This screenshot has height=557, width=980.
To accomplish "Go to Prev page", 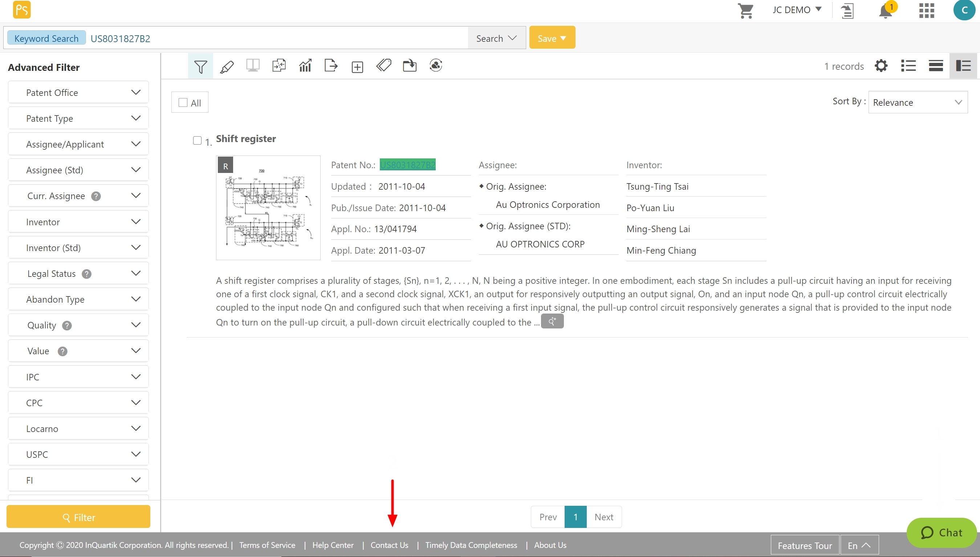I will [x=548, y=517].
